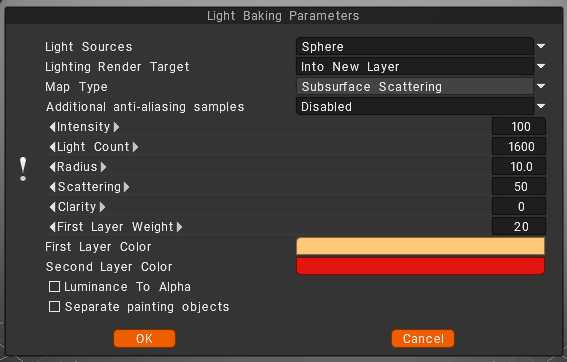Expand the Map Type Subsurface Scattering dropdown
567x362 pixels.
pyautogui.click(x=421, y=86)
